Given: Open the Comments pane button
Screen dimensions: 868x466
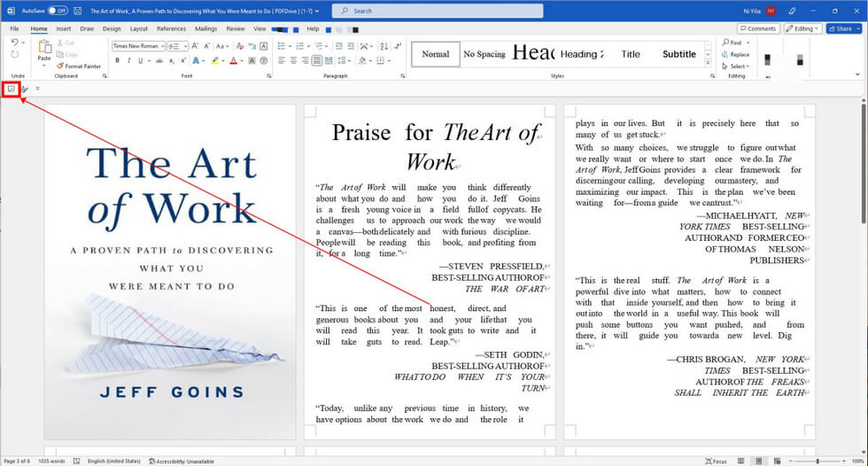Looking at the screenshot, I should (758, 28).
